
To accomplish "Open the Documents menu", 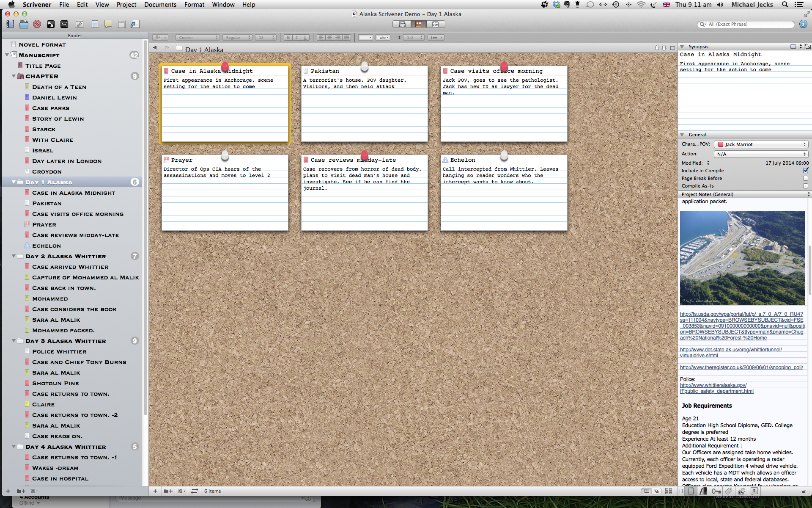I will (x=160, y=5).
